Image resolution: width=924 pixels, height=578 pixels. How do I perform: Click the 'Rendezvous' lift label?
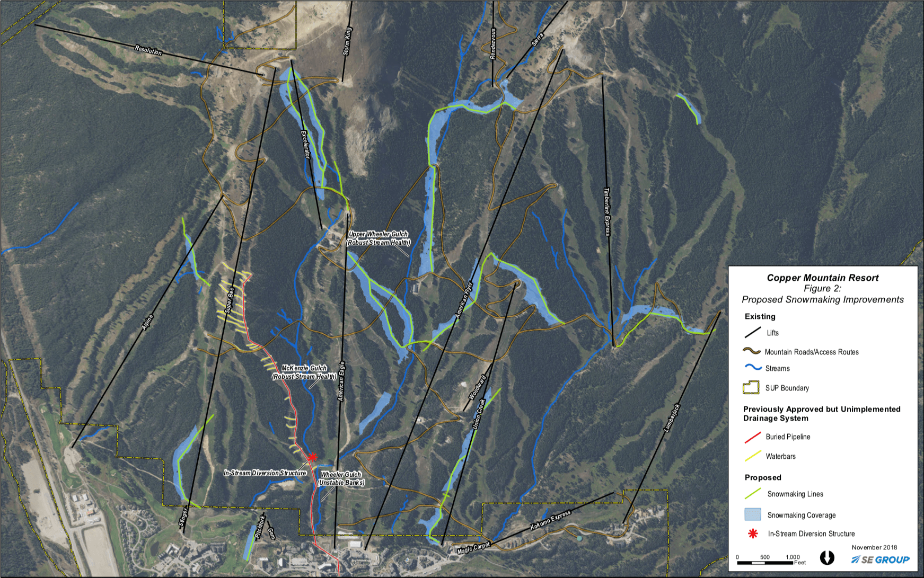pyautogui.click(x=493, y=44)
